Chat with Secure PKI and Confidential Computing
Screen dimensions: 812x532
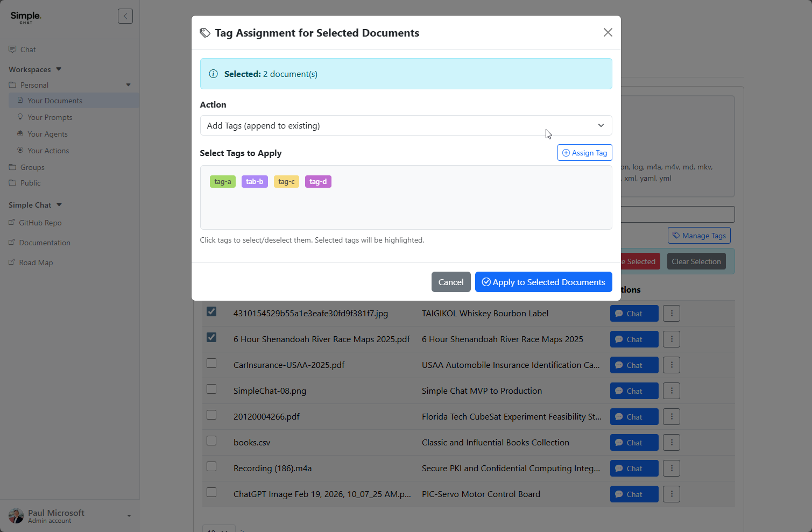click(x=634, y=469)
